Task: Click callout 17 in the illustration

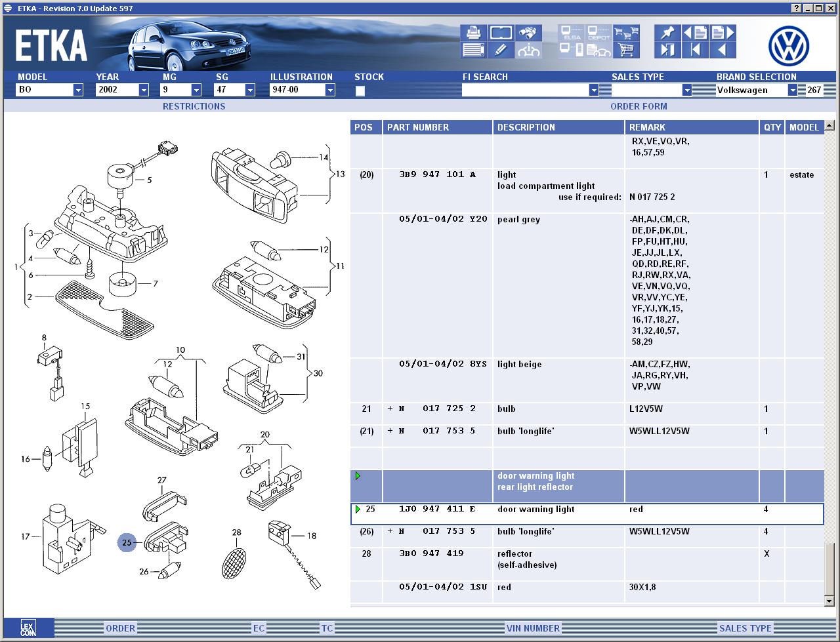Action: [x=26, y=536]
